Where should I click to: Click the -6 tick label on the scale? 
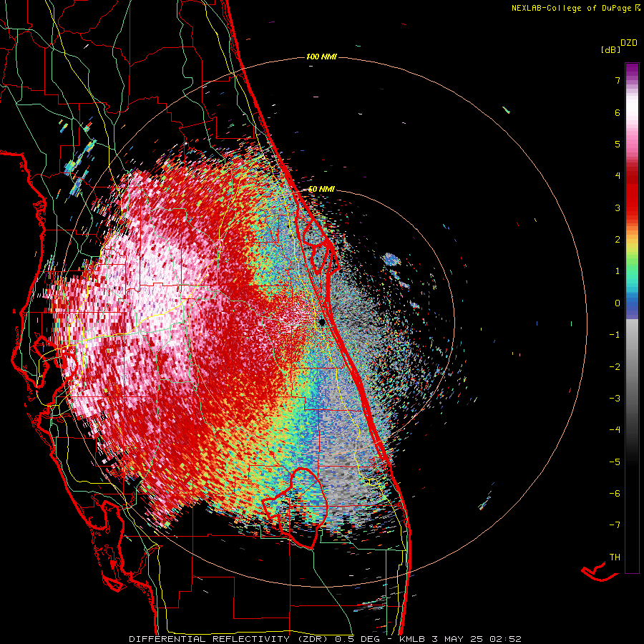point(615,494)
